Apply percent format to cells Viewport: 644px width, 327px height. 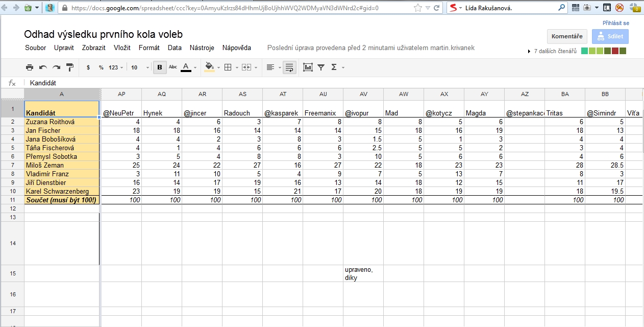coord(101,67)
